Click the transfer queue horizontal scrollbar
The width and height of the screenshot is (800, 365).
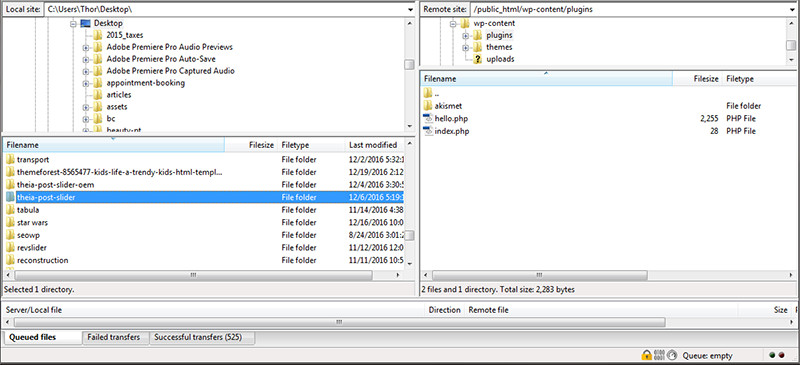339,322
